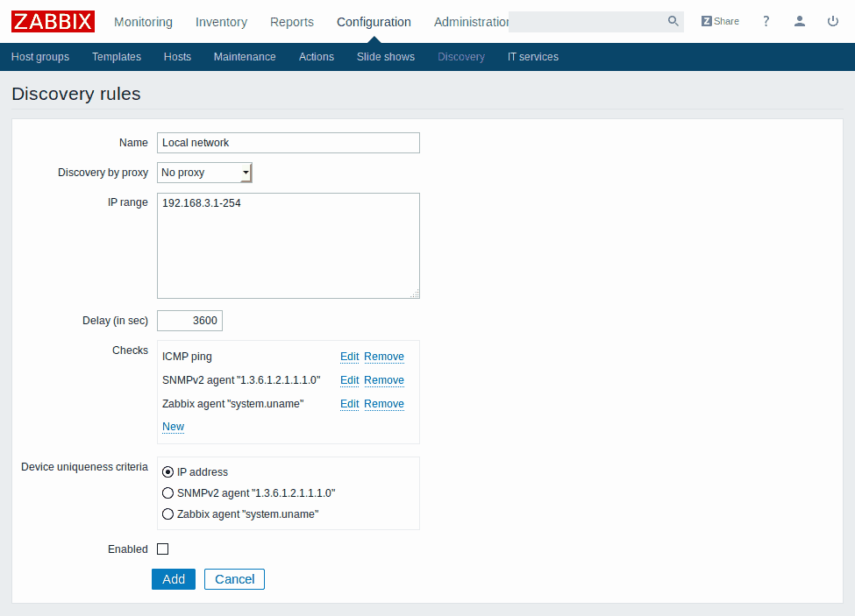The image size is (855, 616).
Task: Open the help question mark icon
Action: click(766, 21)
